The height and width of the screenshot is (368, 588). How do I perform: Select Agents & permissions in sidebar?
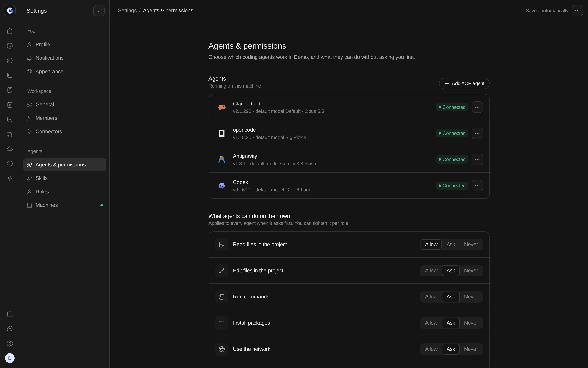click(x=65, y=165)
